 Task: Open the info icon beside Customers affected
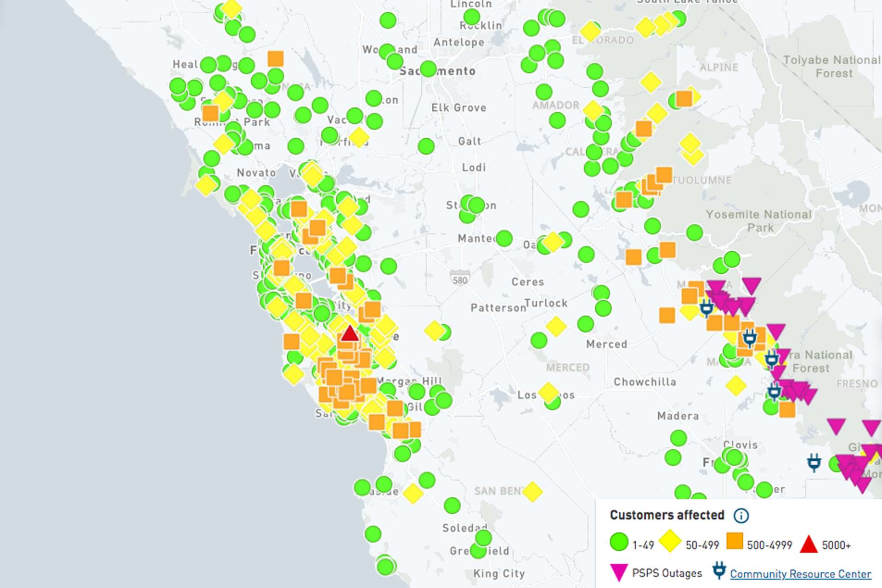tap(741, 515)
